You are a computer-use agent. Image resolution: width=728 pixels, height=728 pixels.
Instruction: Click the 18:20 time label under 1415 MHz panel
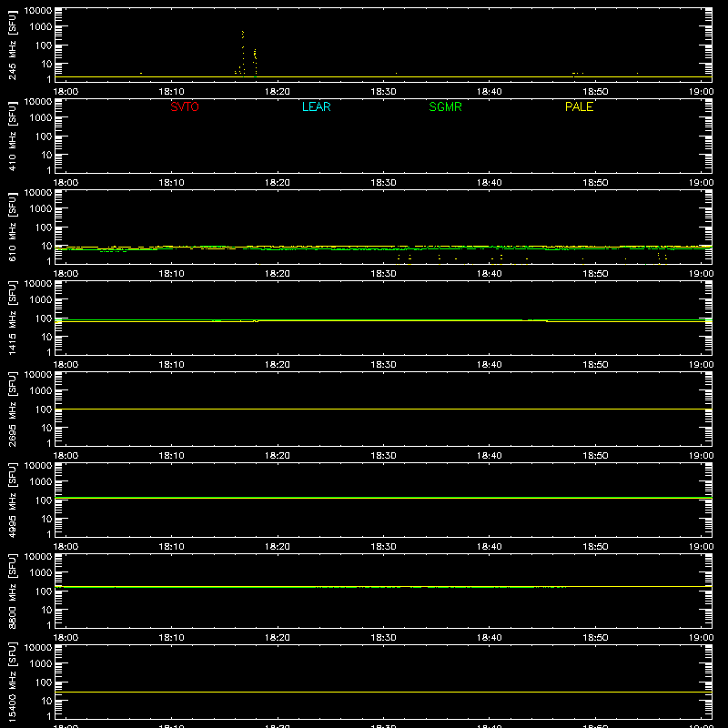pyautogui.click(x=278, y=365)
